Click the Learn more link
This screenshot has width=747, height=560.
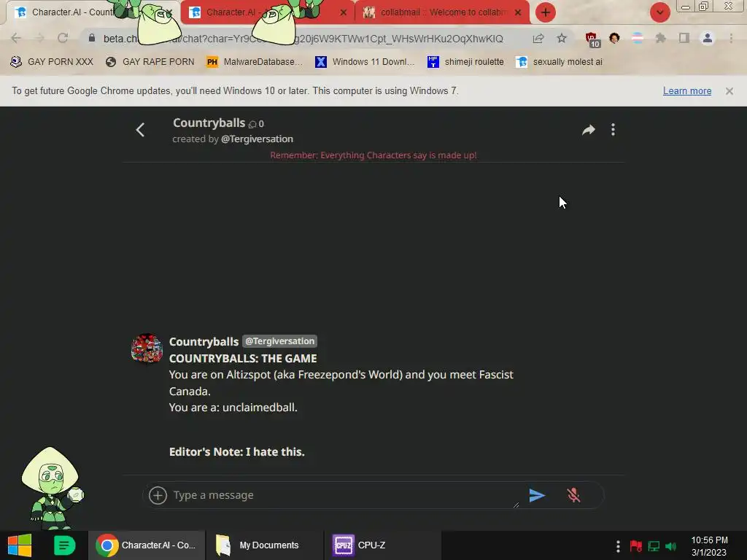pos(687,91)
